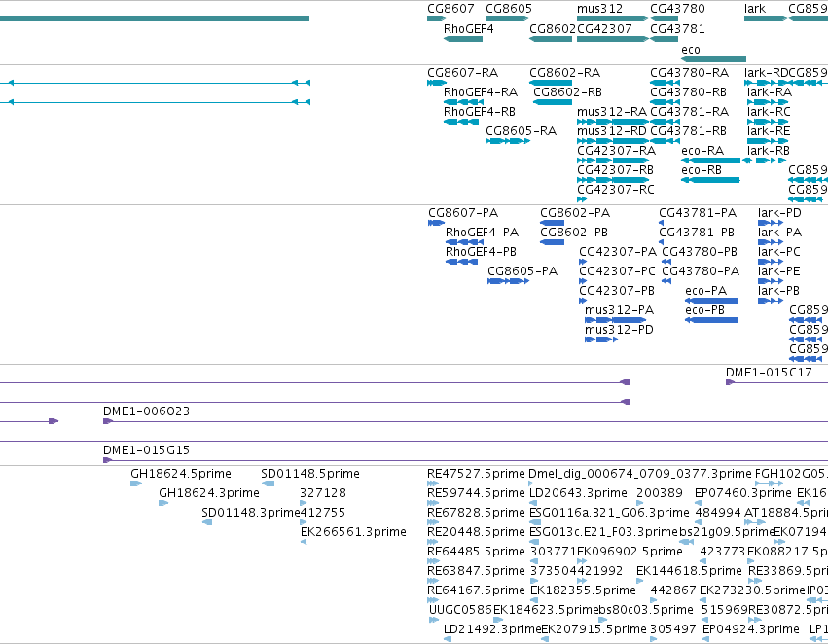Viewport: 828px width, 644px height.
Task: Click the mus312-PA protein feature
Action: pos(615,320)
